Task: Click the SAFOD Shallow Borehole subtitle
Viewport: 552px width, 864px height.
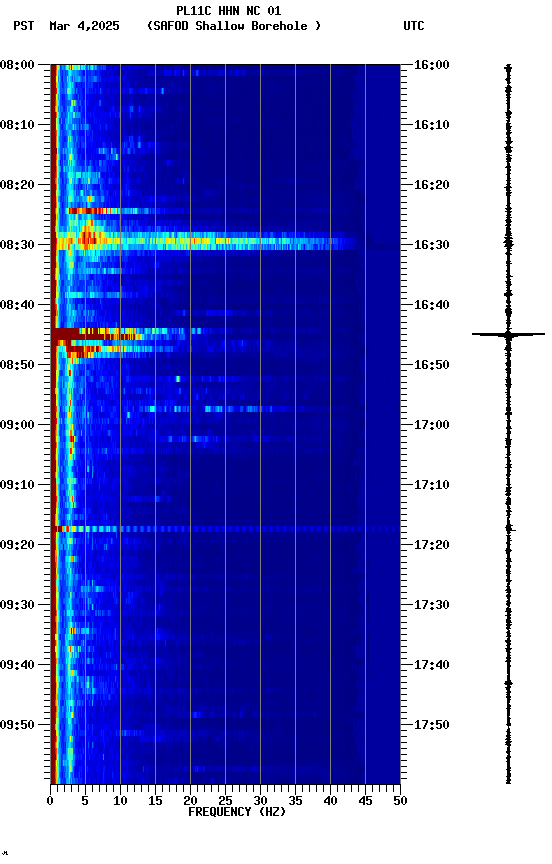Action: click(x=234, y=26)
